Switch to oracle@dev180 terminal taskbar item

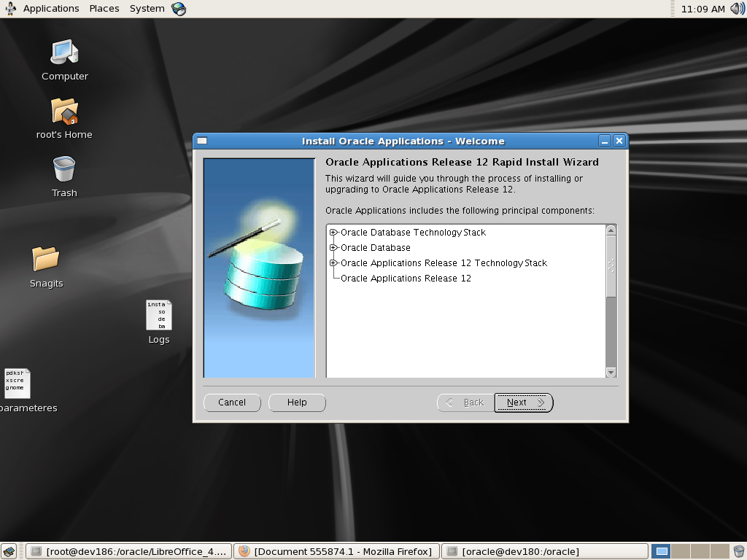[x=544, y=551]
